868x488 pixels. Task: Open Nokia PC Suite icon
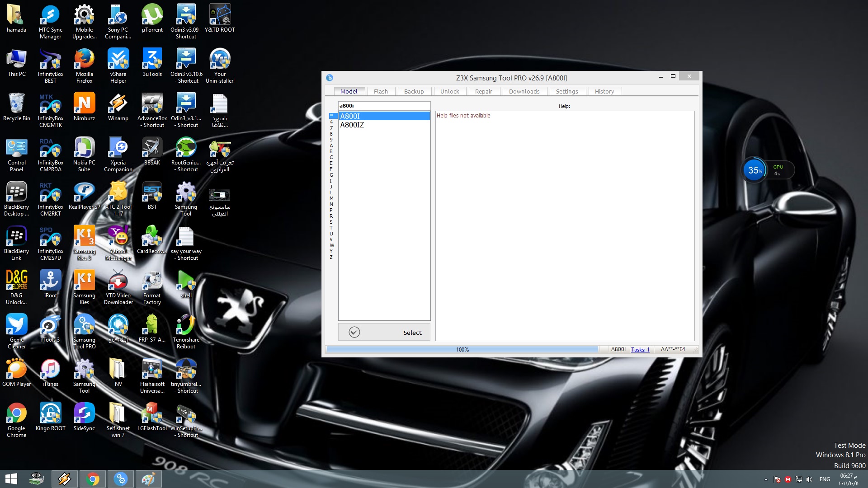(84, 155)
